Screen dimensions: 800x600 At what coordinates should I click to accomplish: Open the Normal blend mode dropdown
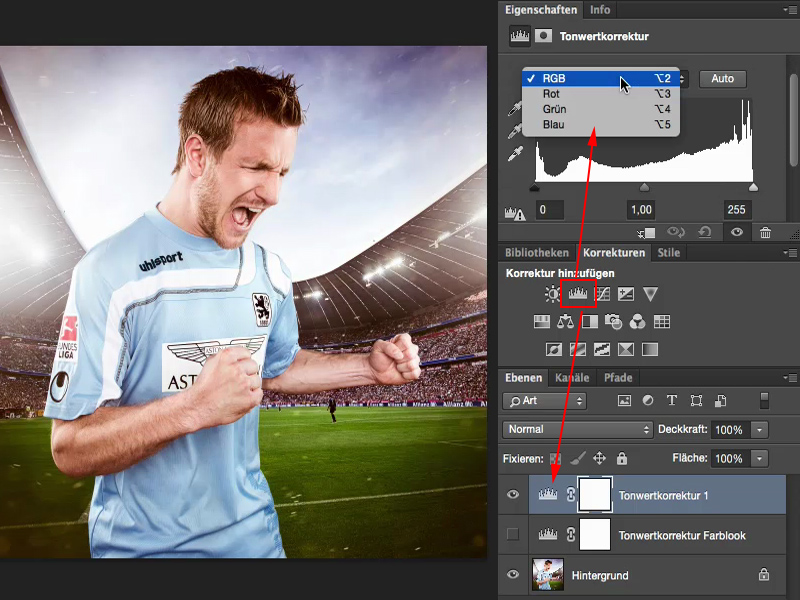pyautogui.click(x=578, y=430)
